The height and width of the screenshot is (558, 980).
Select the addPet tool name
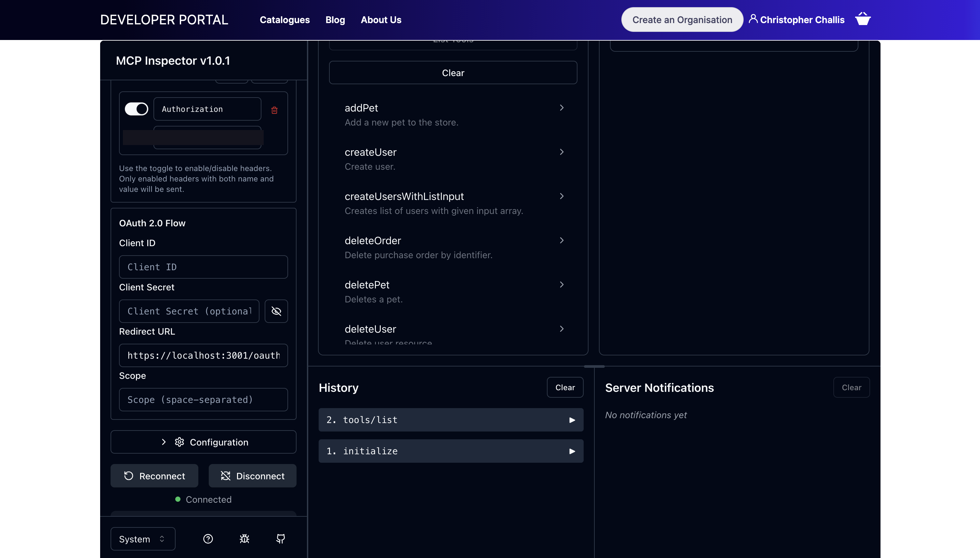[x=361, y=108]
